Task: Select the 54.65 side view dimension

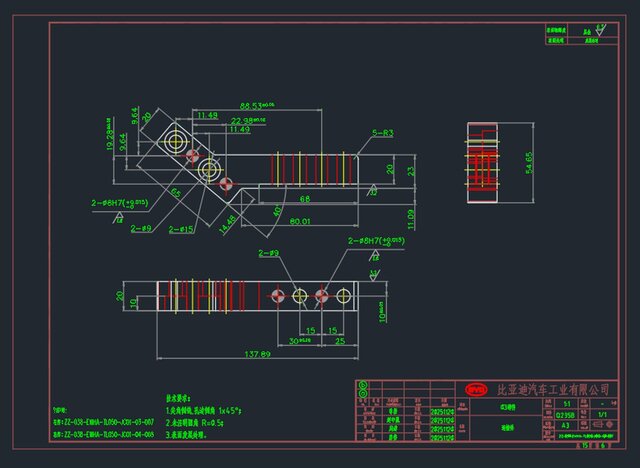Action: coord(529,163)
